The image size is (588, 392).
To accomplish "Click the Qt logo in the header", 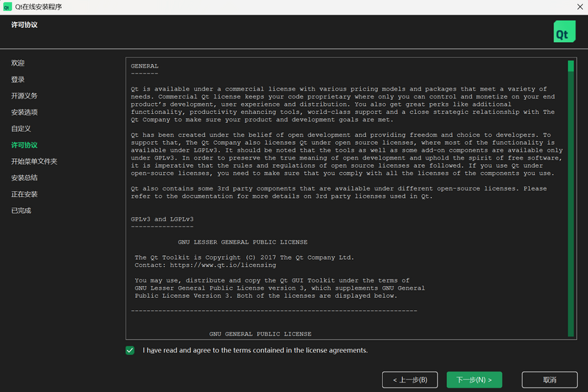I will pyautogui.click(x=564, y=32).
